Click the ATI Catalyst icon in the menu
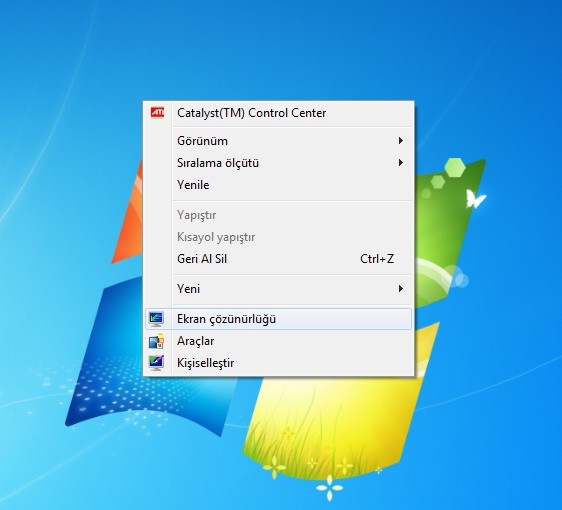 157,113
